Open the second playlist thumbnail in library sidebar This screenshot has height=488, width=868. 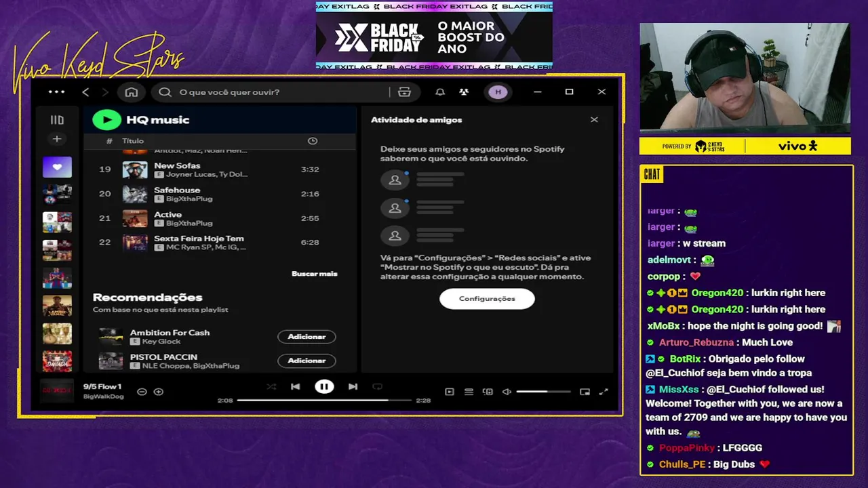[57, 195]
